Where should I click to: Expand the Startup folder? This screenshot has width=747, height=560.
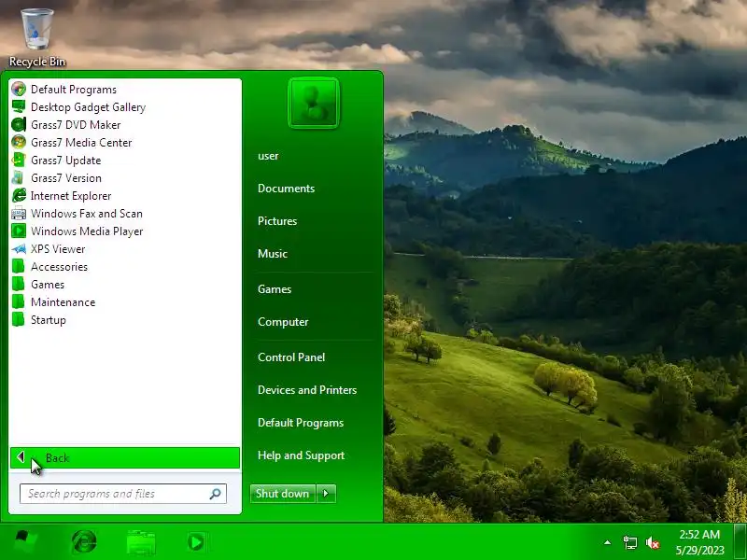(39, 319)
